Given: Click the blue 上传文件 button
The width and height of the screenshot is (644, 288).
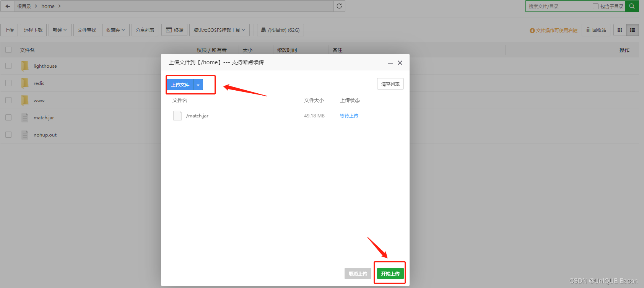Looking at the screenshot, I should (180, 85).
